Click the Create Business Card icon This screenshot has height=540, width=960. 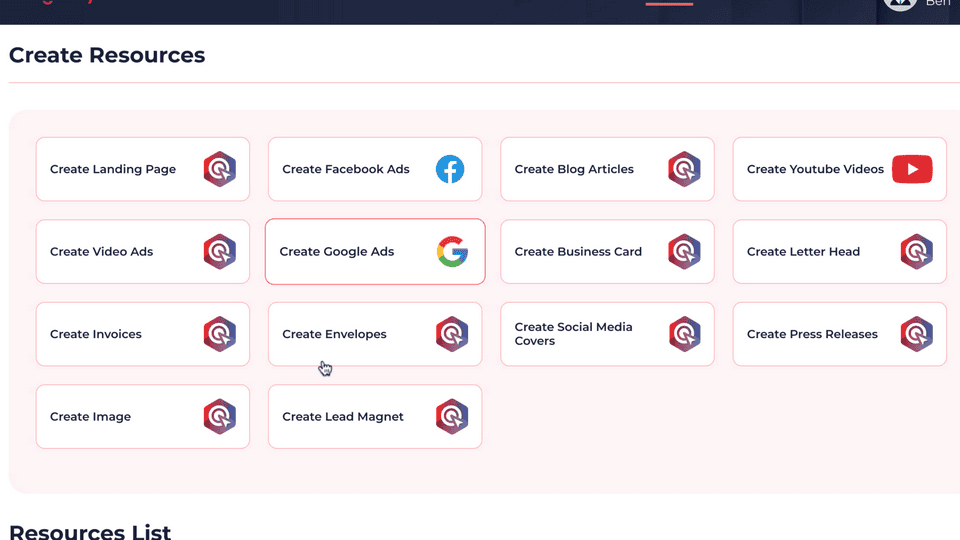point(684,252)
